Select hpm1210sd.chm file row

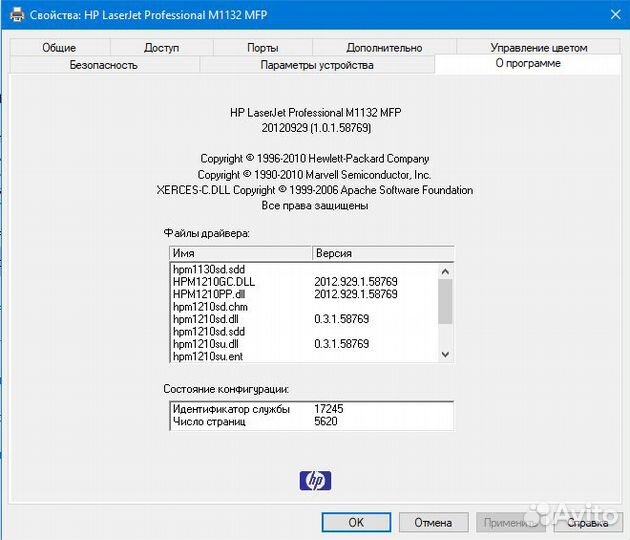(x=304, y=307)
